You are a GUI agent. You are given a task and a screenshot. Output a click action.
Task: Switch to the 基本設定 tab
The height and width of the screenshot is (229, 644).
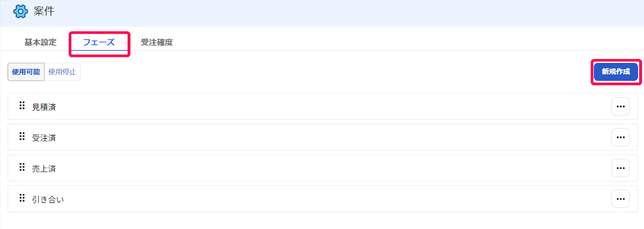[x=40, y=42]
